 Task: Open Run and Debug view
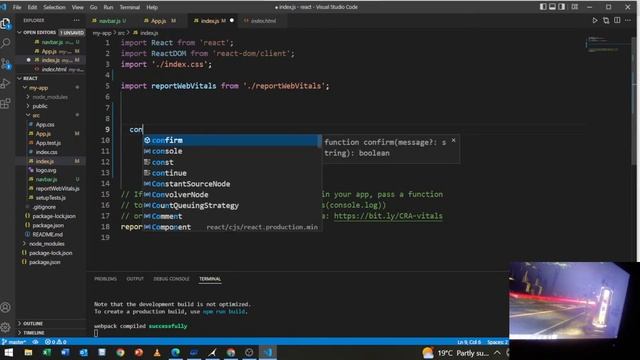[6, 83]
